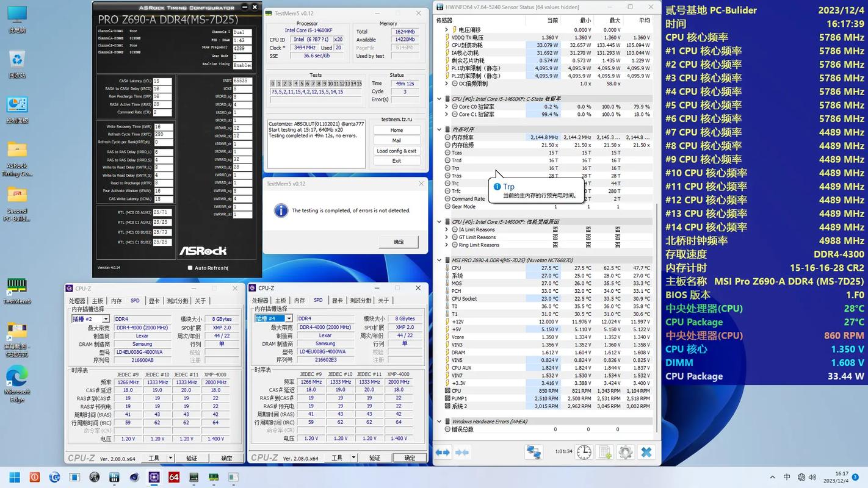The width and height of the screenshot is (868, 488).
Task: Open HWiNFO64 sensor settings gear
Action: click(625, 452)
